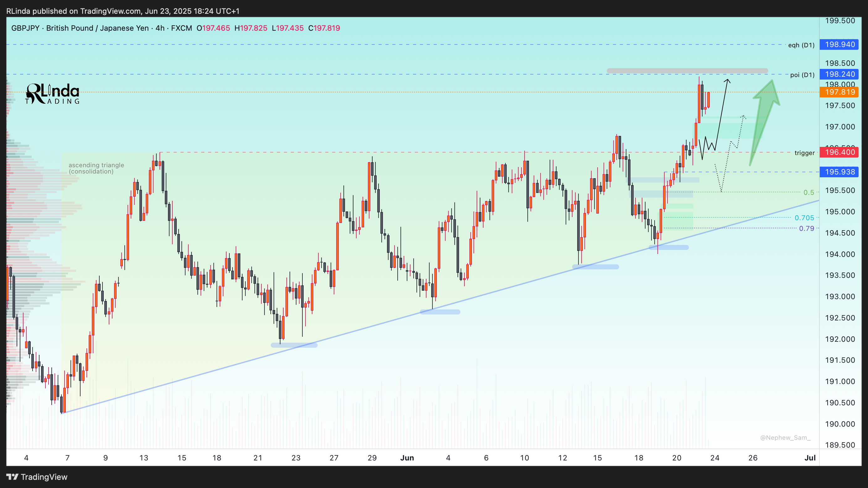Click the 0.79 Fibonacci level label
868x488 pixels.
click(806, 228)
